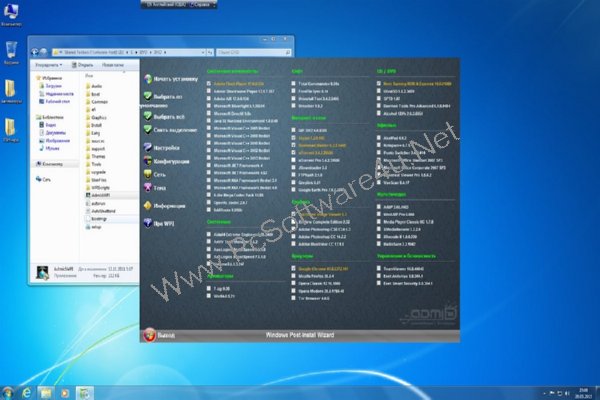Click Новая папка in Explorer toolbar
Image resolution: width=600 pixels, height=400 pixels.
pyautogui.click(x=113, y=65)
